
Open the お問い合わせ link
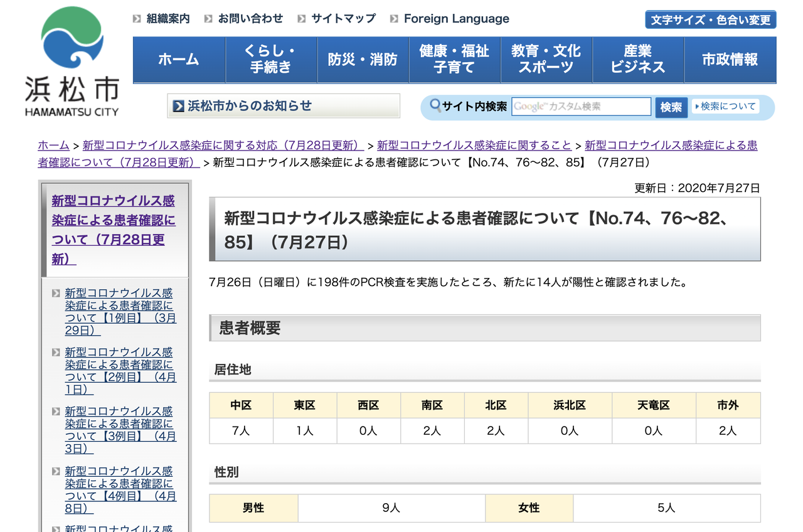250,19
